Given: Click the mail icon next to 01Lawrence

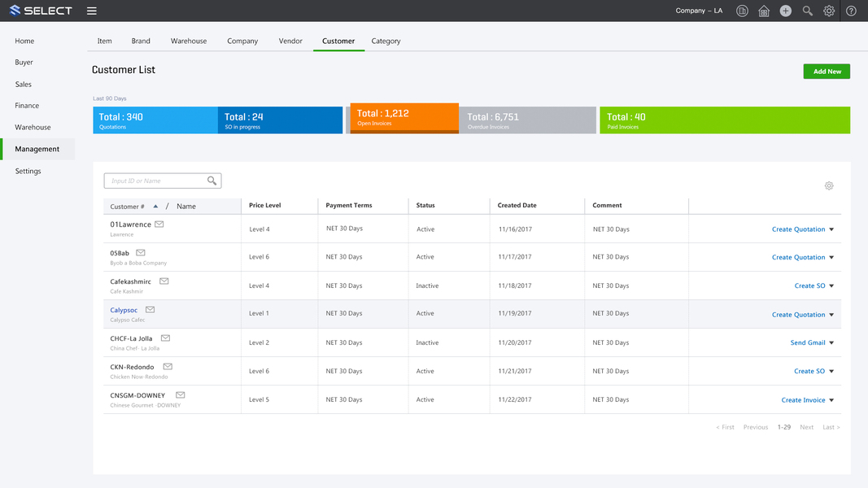Looking at the screenshot, I should (x=159, y=224).
